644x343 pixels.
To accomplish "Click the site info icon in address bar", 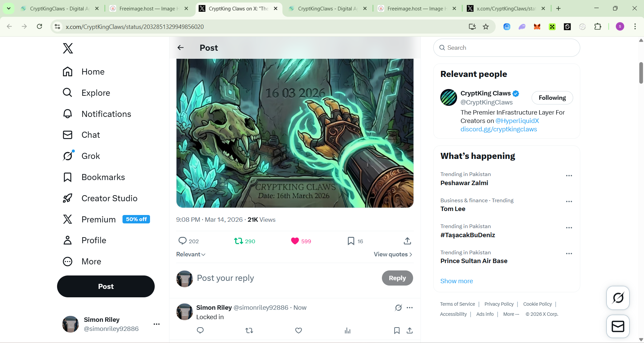I will (57, 27).
